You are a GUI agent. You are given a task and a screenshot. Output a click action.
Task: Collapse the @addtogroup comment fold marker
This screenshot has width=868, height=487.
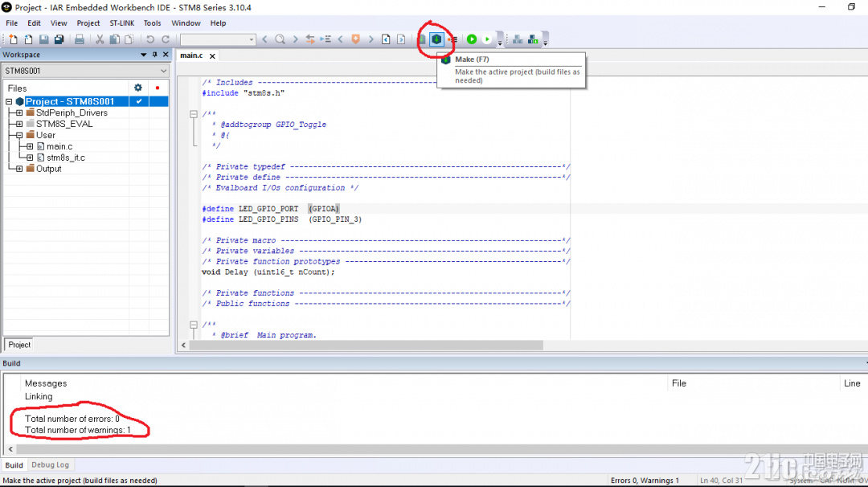pos(193,114)
